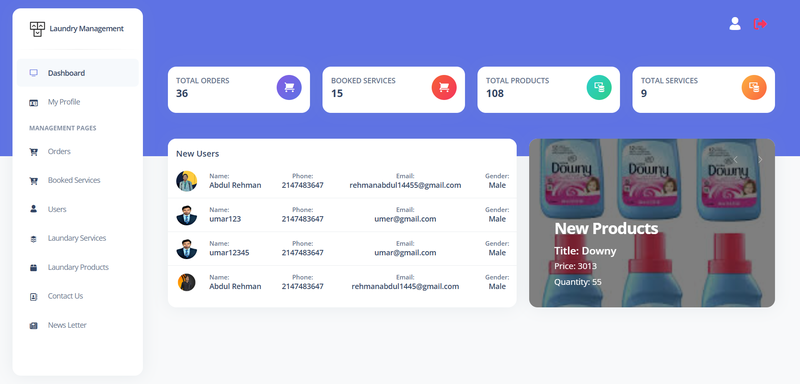800x384 pixels.
Task: Click the Downy product carousel image
Action: [652, 223]
